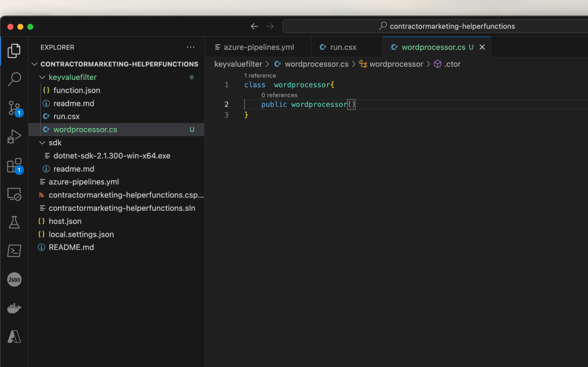Click the public keyword in line 2

coord(274,104)
